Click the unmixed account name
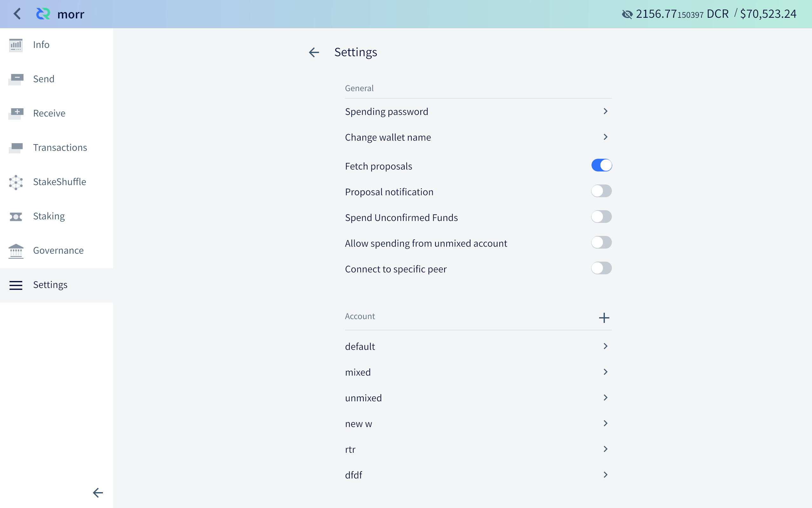812x508 pixels. pyautogui.click(x=363, y=398)
